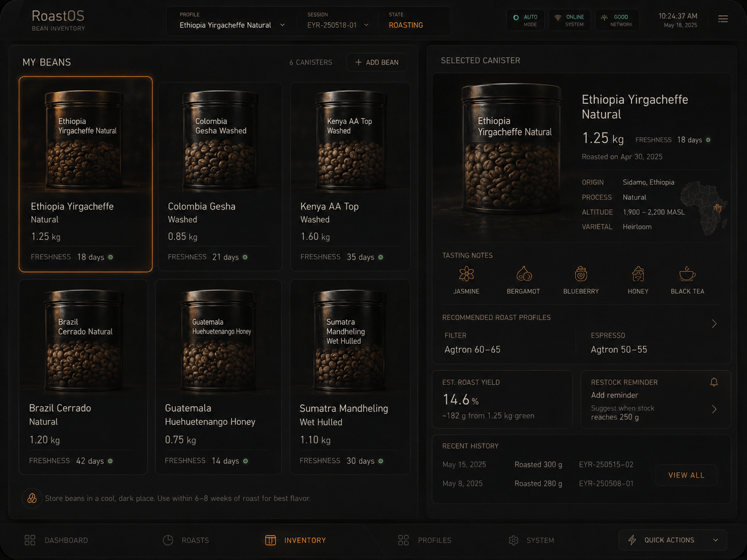Screen dimensions: 747x560
Task: Click the 0.75 kg Guatemala weight
Action: [181, 440]
